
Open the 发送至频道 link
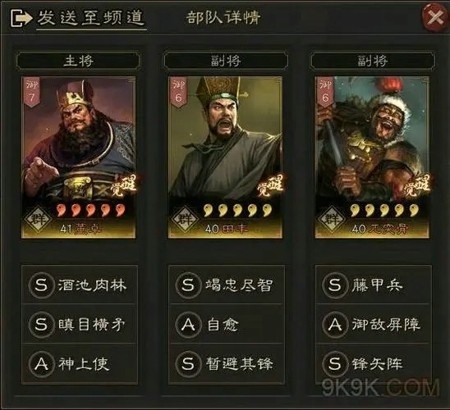point(91,18)
